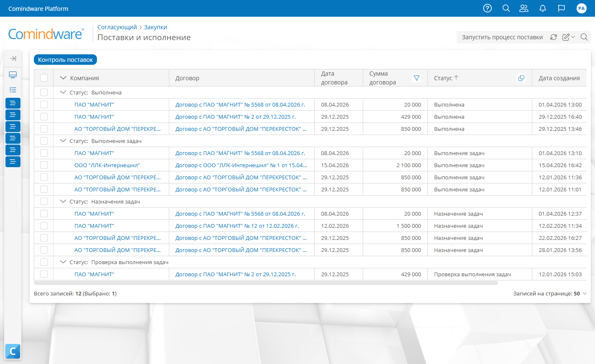Image resolution: width=595 pixels, height=364 pixels.
Task: Open ПАО "МАГНИТ" company in row created 29.12.2025 16:40
Action: (94, 117)
